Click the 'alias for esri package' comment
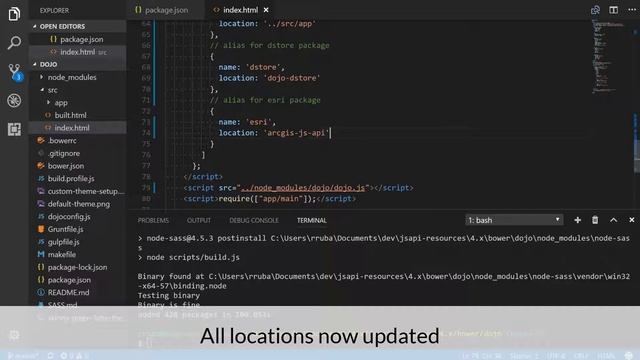 pos(265,100)
